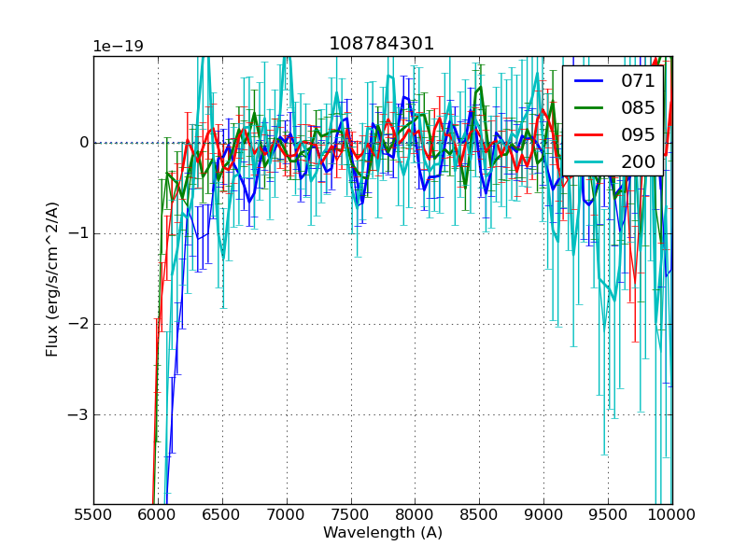Click the Wavelength (A) x-axis label
The image size is (747, 560).
tap(383, 533)
